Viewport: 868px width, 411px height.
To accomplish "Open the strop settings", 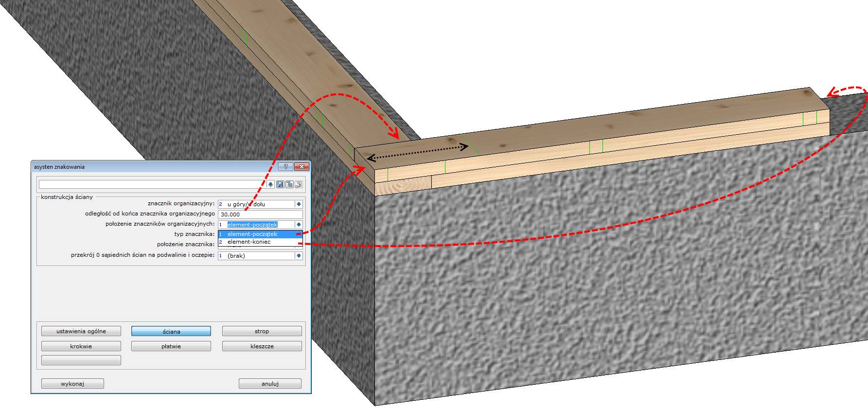I will 262,331.
